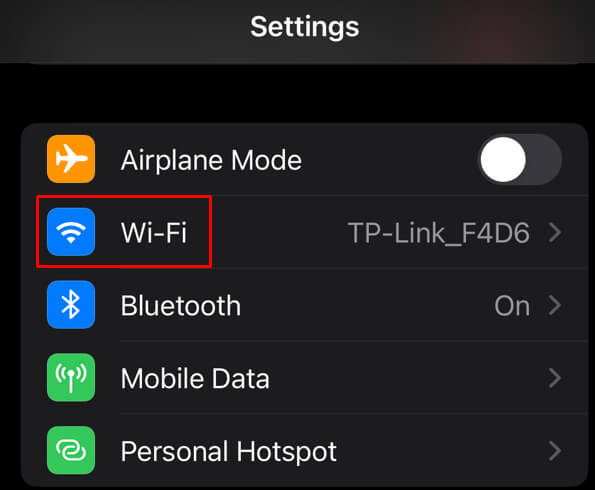Tap the Settings title header
Image resolution: width=595 pixels, height=490 pixels.
[x=305, y=27]
